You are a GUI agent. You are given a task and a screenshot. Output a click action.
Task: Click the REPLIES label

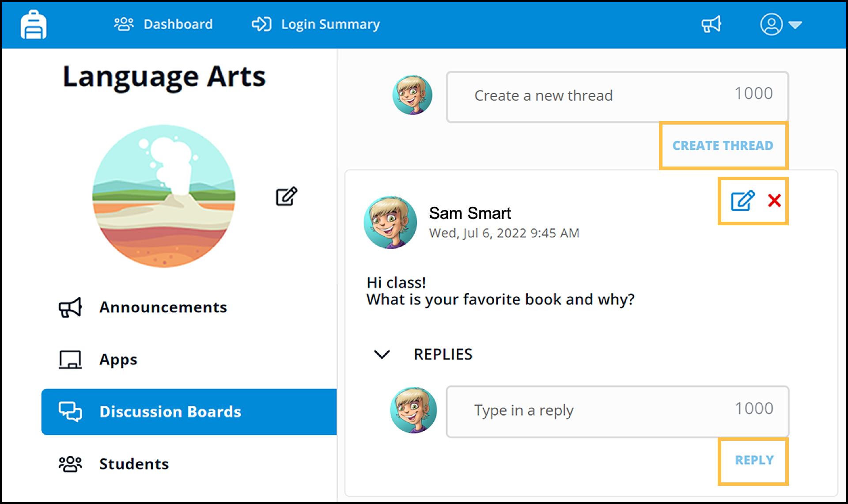pyautogui.click(x=443, y=354)
